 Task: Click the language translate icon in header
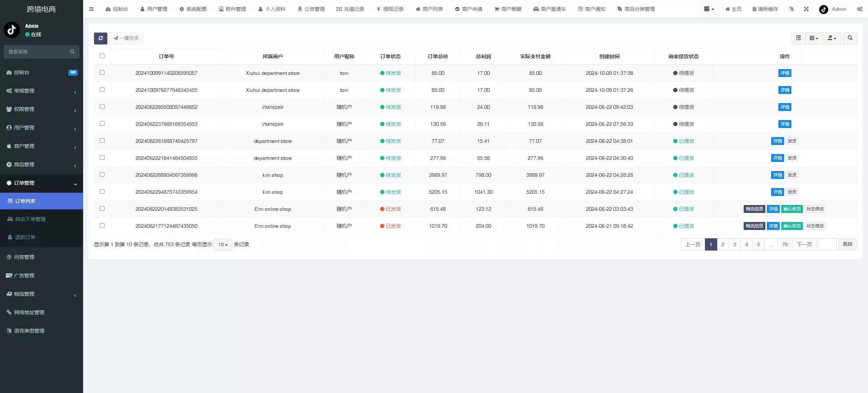791,9
